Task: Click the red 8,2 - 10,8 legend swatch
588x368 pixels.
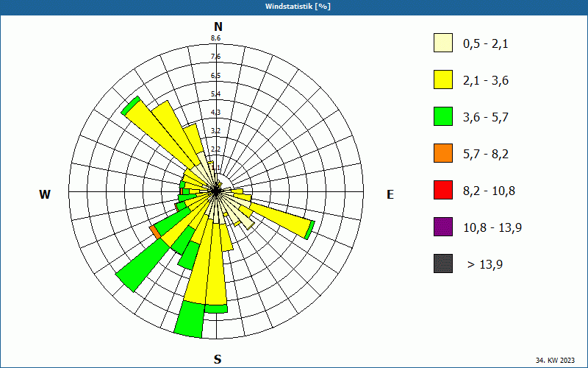Action: pos(443,190)
